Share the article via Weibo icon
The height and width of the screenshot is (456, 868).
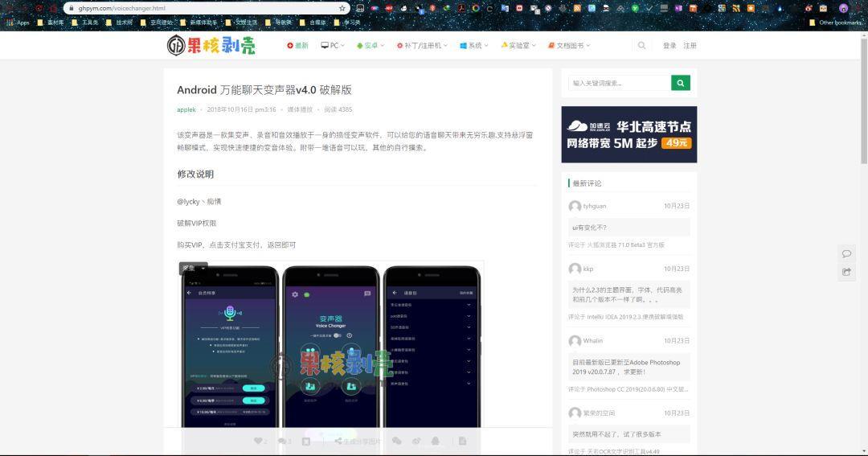coord(416,441)
